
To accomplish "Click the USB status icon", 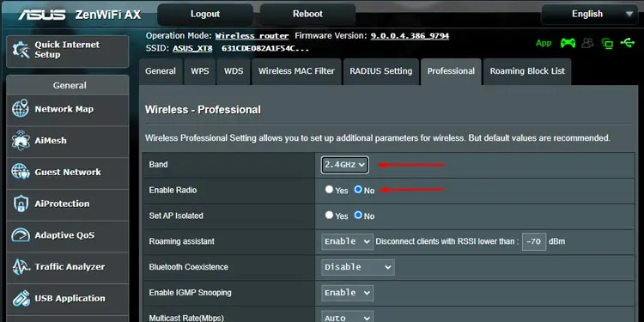I will [628, 43].
